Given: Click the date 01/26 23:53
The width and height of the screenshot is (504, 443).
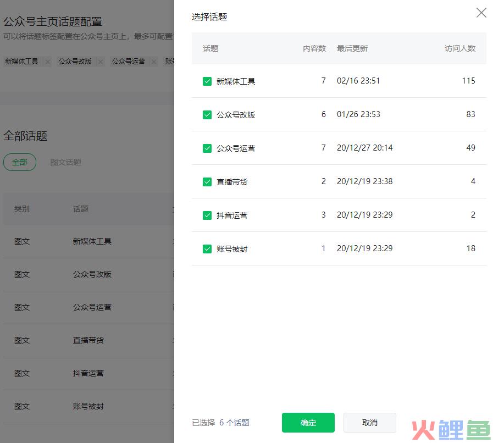Looking at the screenshot, I should pyautogui.click(x=358, y=114).
